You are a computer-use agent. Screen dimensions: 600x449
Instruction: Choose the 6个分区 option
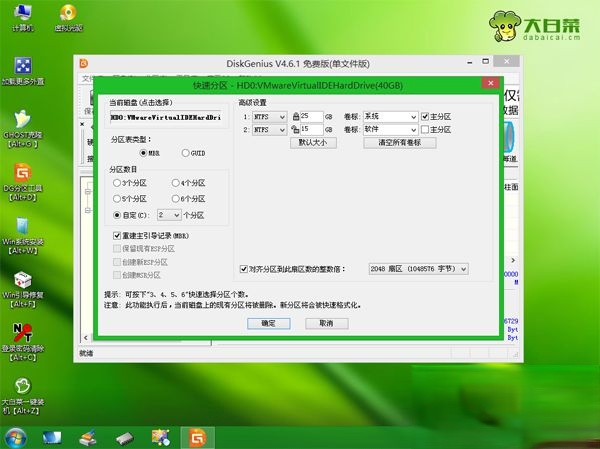pyautogui.click(x=176, y=199)
